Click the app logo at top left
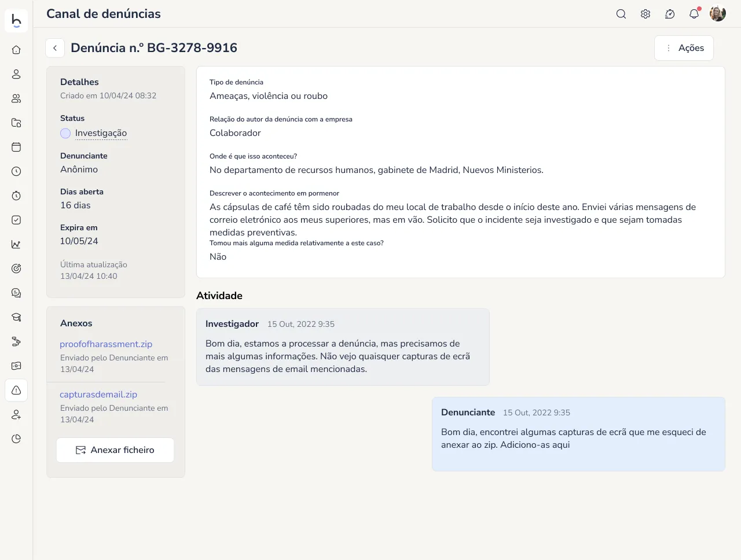Viewport: 741px width, 560px height. tap(16, 21)
